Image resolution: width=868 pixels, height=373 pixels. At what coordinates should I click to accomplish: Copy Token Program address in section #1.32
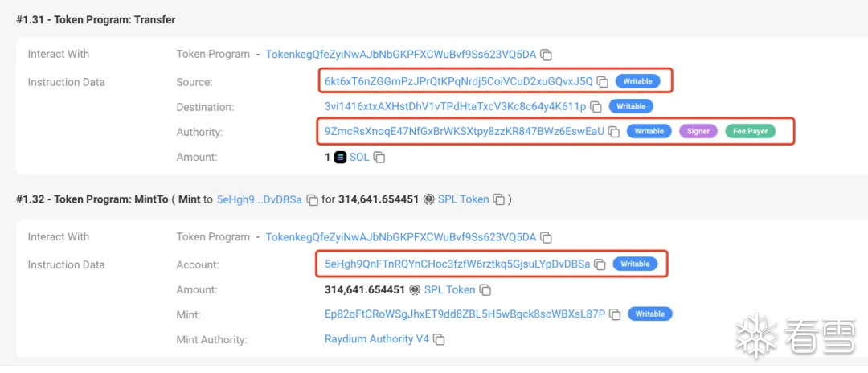point(546,237)
